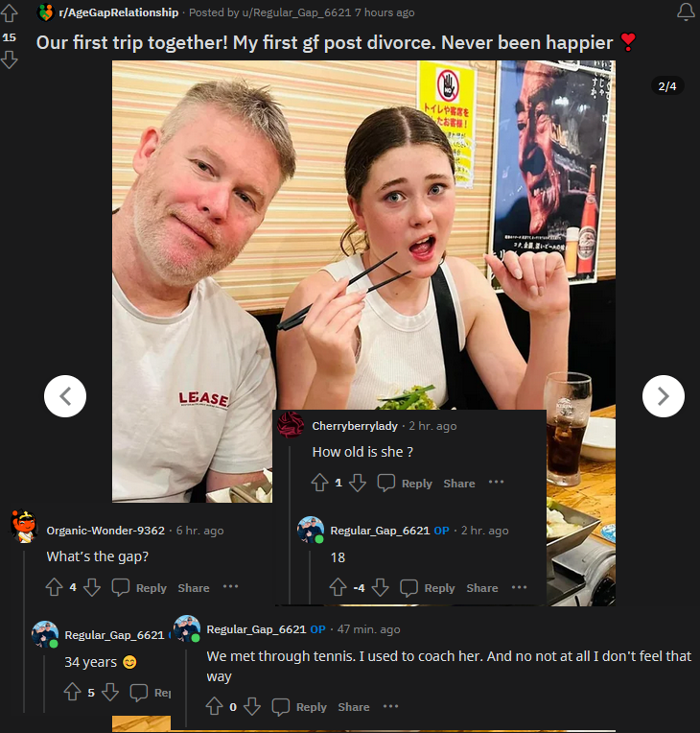The width and height of the screenshot is (700, 733).
Task: Collapse the Cherryberrylady comment thread line
Action: pyautogui.click(x=290, y=524)
